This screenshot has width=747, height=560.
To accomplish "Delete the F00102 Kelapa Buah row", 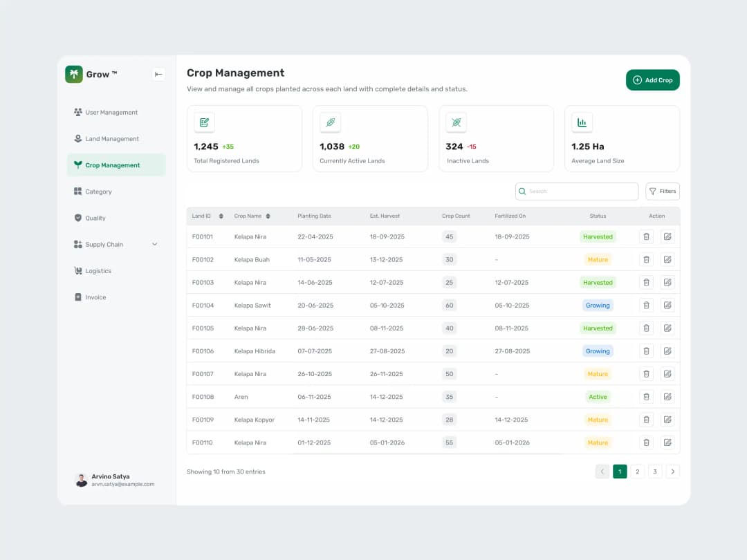I will click(646, 259).
